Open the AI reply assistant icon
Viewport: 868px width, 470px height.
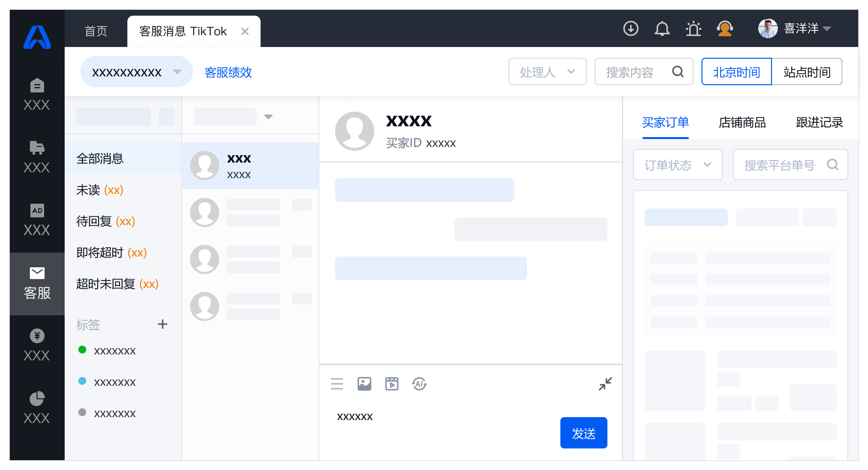pos(419,384)
